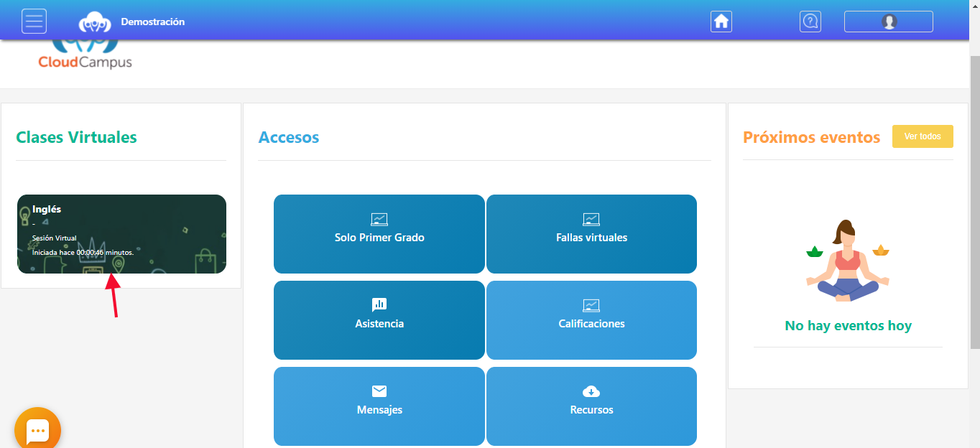Open help via the question mark icon
This screenshot has width=980, height=448.
[810, 22]
